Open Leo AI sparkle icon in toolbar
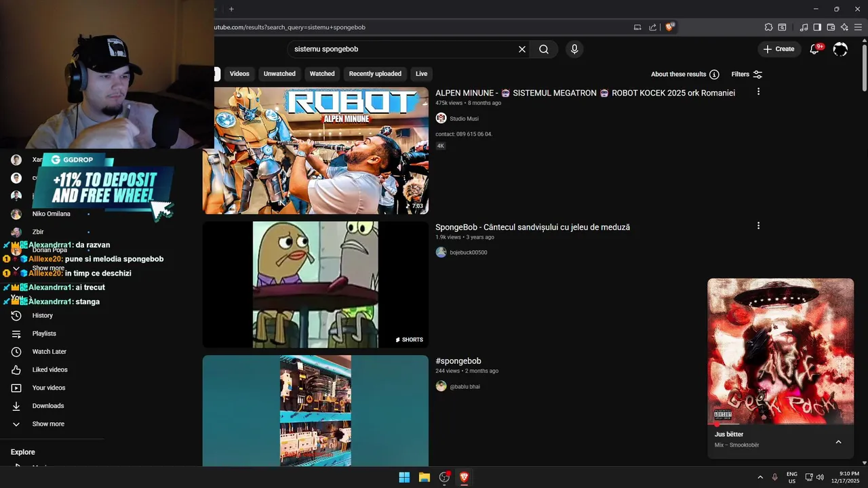This screenshot has width=868, height=488. 844,27
